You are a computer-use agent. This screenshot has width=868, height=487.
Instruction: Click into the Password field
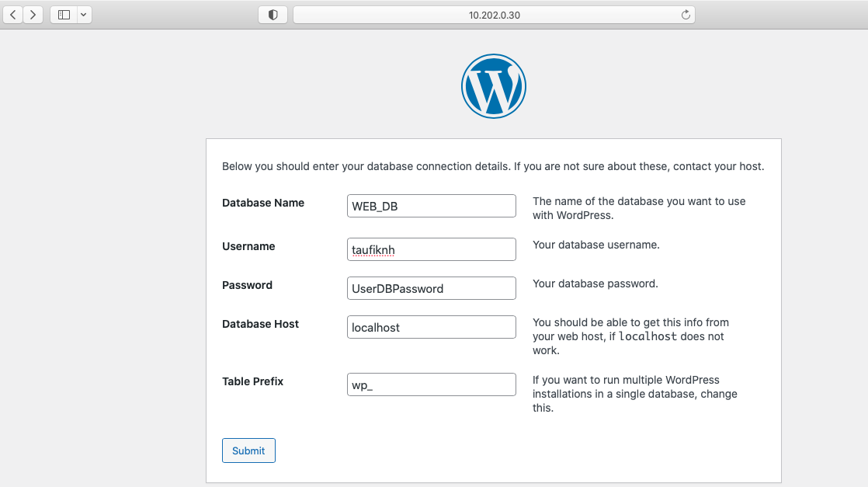[x=431, y=288]
